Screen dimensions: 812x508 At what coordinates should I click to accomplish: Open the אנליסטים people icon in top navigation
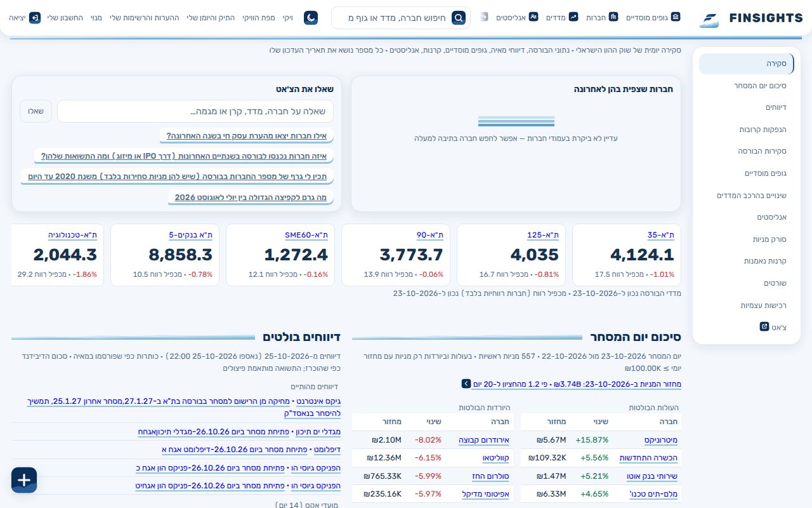click(x=534, y=17)
